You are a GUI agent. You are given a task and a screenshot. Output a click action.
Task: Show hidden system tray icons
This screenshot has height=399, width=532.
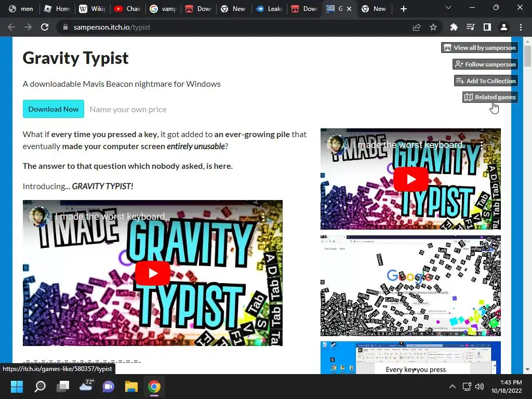tap(453, 387)
